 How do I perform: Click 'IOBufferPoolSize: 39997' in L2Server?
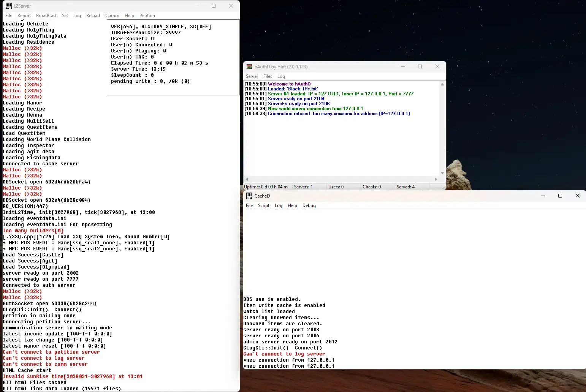(146, 33)
